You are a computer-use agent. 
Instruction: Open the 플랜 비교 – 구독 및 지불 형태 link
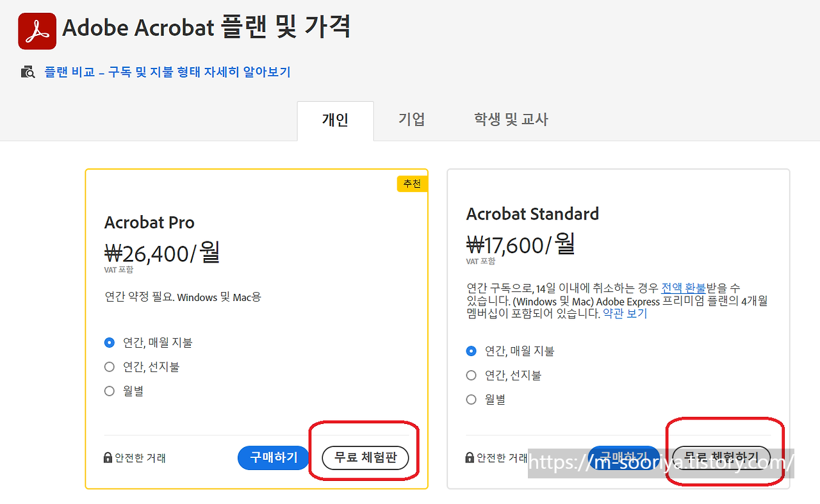167,72
